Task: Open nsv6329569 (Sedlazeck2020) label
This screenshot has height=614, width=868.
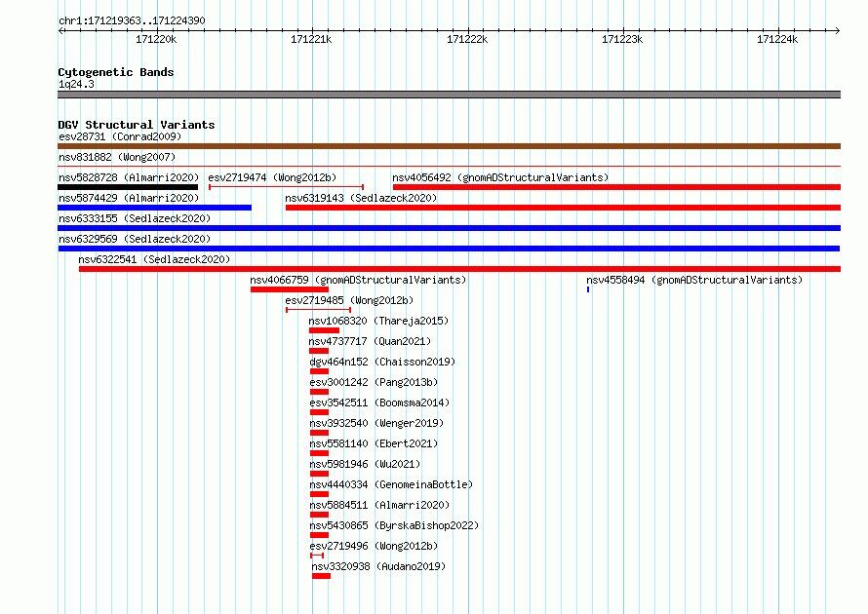Action: click(135, 239)
